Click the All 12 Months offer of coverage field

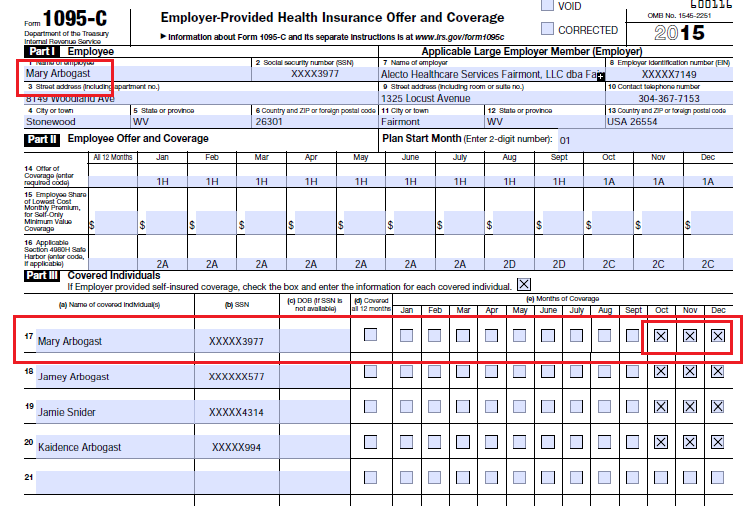(x=113, y=181)
